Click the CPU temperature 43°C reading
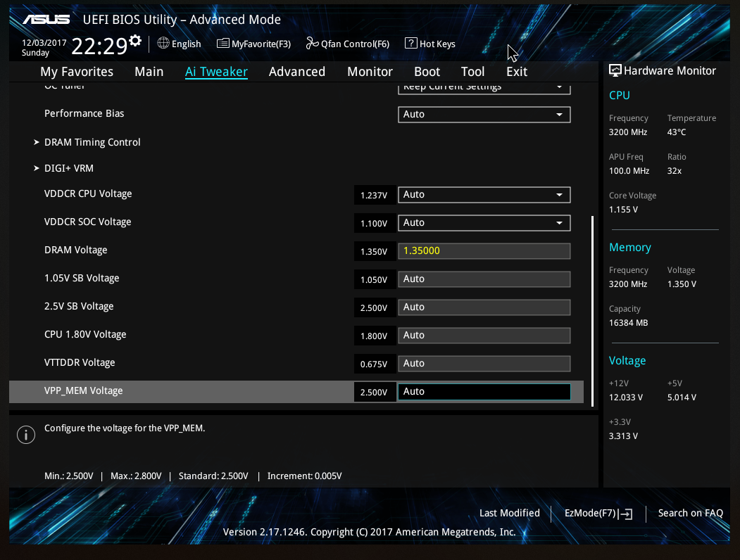 click(677, 132)
